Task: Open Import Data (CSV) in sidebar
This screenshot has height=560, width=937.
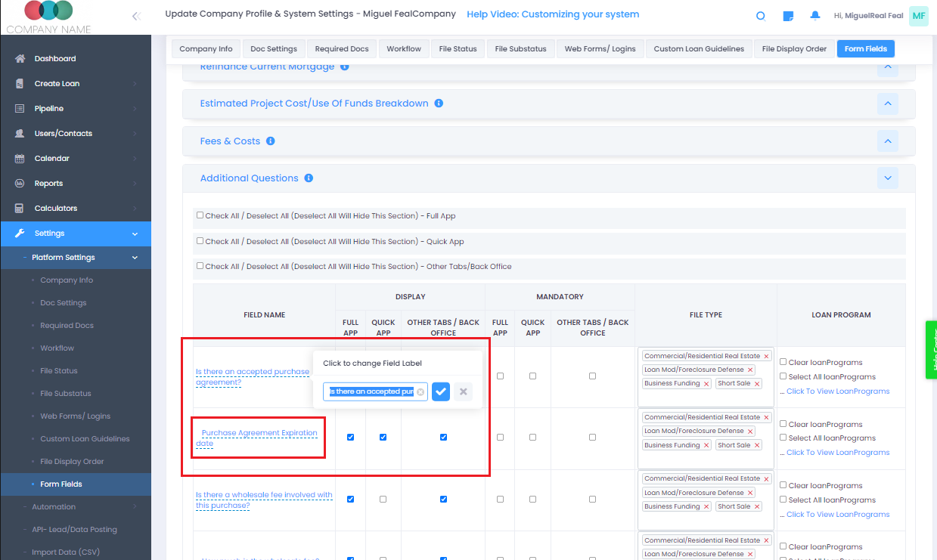Action: click(66, 552)
